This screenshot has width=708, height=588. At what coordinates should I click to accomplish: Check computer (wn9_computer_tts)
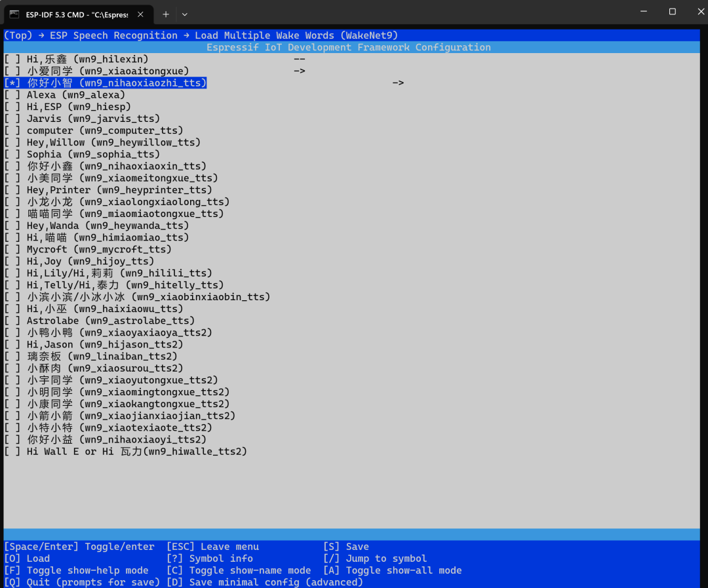(12, 130)
